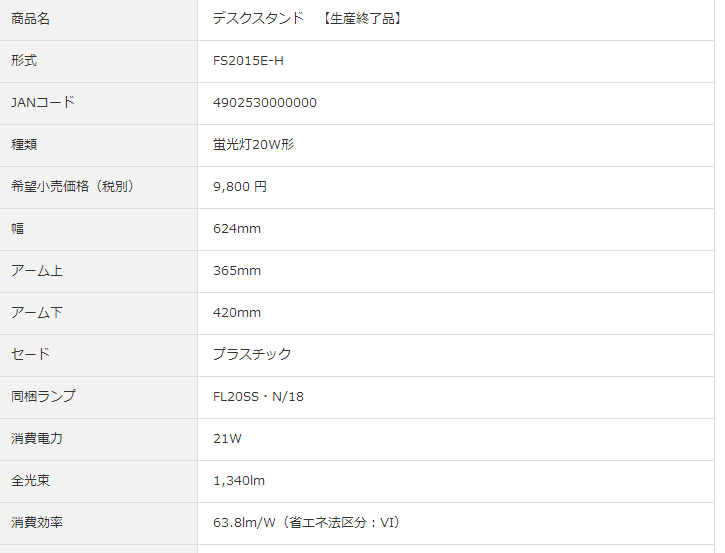Click JAN code value 4902530000000
Image resolution: width=725 pixels, height=553 pixels.
(x=265, y=103)
